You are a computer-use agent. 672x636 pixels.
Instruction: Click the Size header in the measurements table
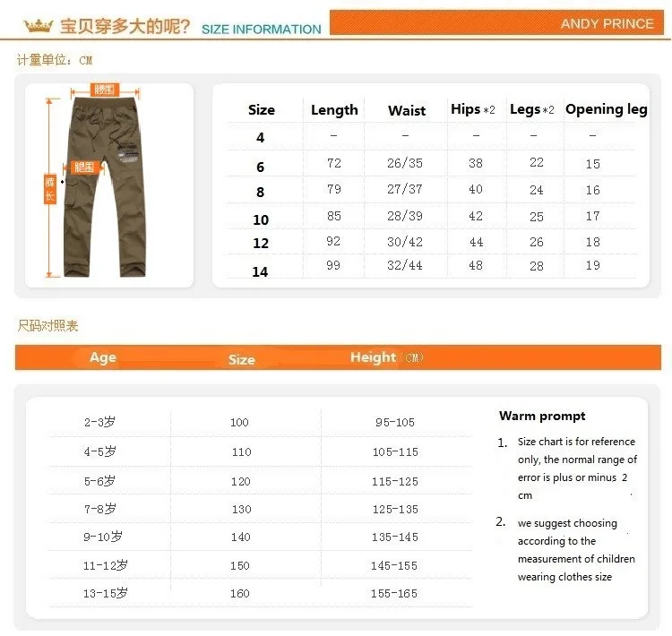click(262, 109)
